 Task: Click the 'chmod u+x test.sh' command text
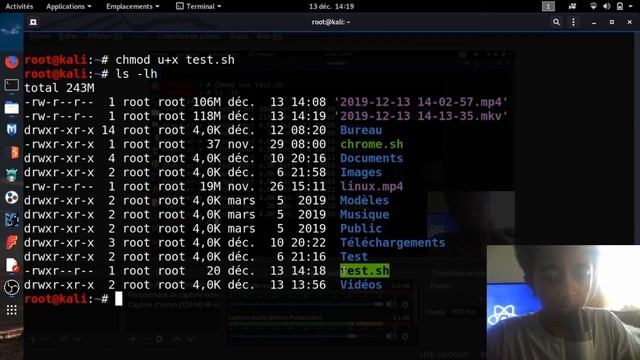175,60
